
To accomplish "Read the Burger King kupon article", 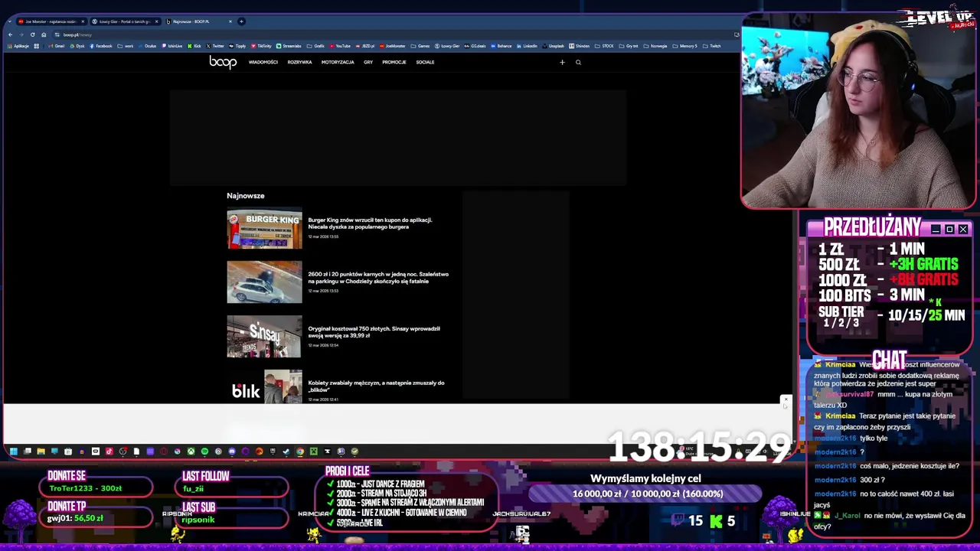I will click(x=370, y=223).
